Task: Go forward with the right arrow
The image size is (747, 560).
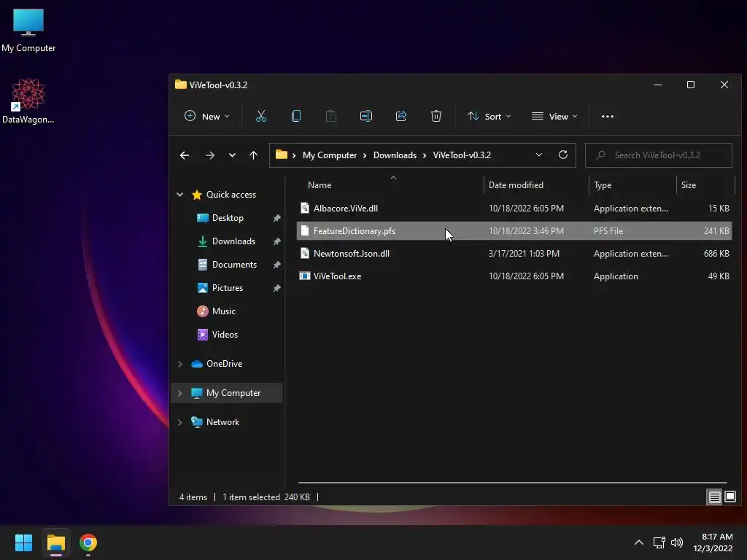Action: click(x=209, y=155)
